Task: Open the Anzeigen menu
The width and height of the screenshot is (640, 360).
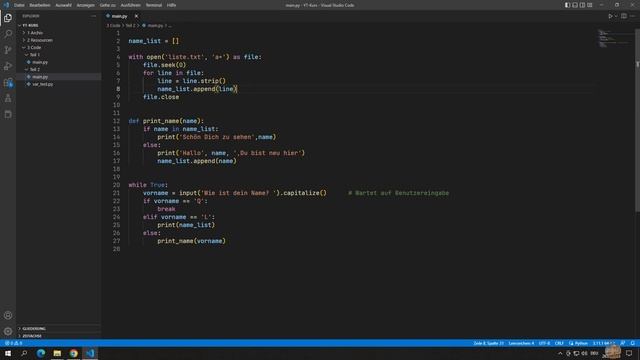Action: coord(85,5)
